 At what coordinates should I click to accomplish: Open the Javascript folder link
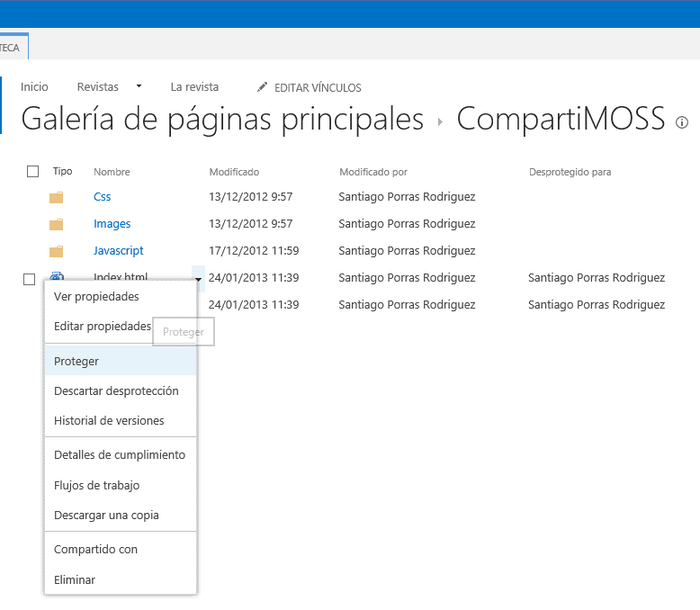pyautogui.click(x=118, y=251)
